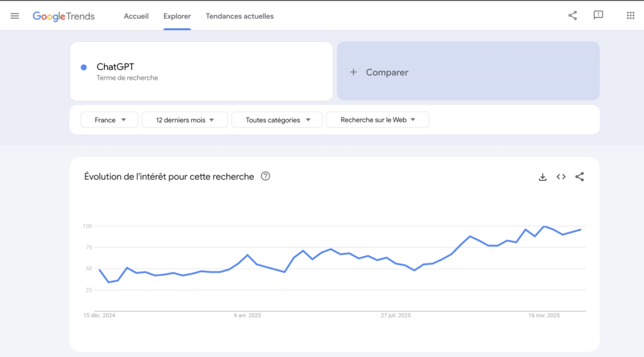The width and height of the screenshot is (644, 357).
Task: Open the Toutes catégories dropdown
Action: coord(277,120)
